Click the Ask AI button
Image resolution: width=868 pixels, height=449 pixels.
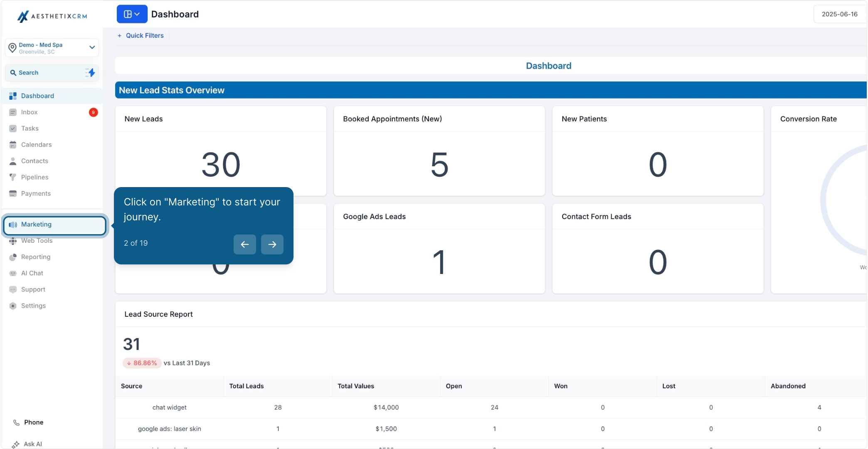tap(27, 444)
